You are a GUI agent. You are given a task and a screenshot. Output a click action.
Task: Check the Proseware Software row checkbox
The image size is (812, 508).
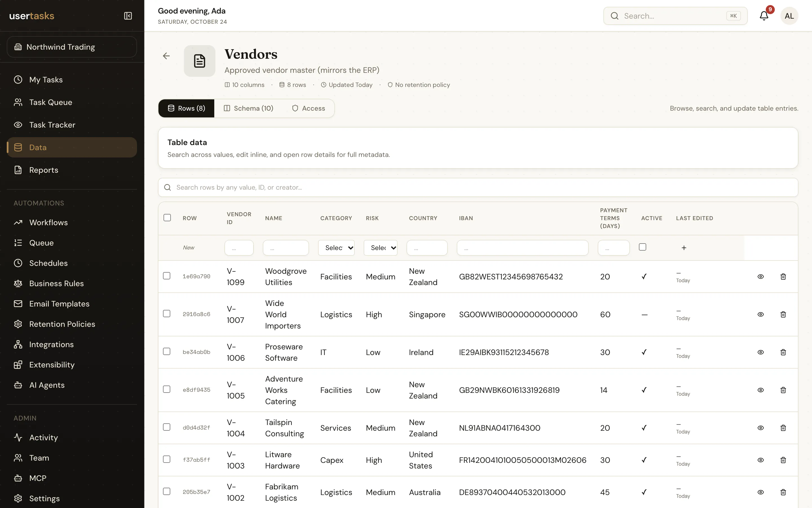[167, 351]
